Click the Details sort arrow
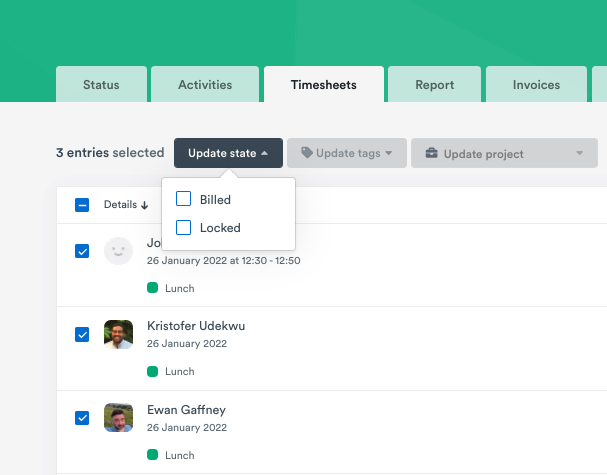The height and width of the screenshot is (475, 607). coord(145,205)
